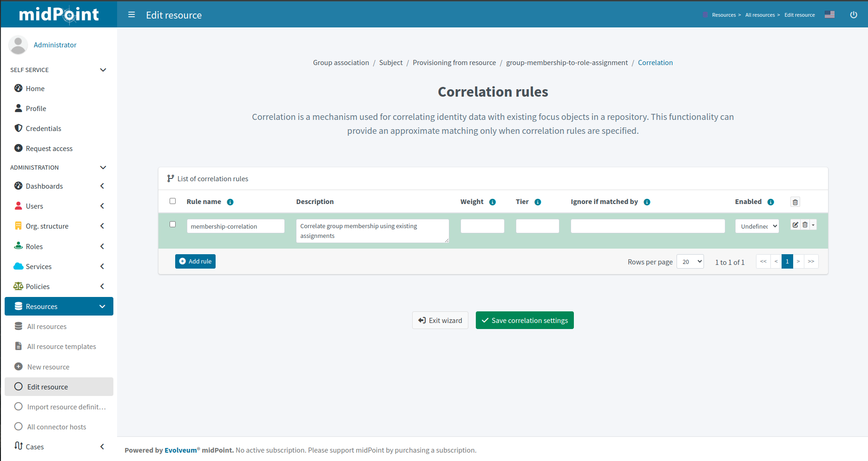Click the Save correlation settings button

click(525, 320)
